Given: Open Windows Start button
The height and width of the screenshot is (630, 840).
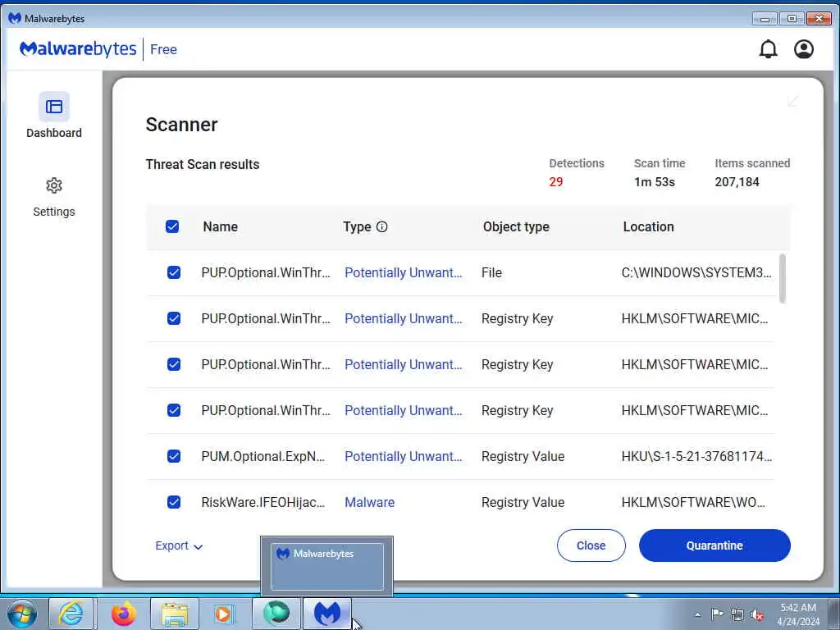Looking at the screenshot, I should point(22,614).
